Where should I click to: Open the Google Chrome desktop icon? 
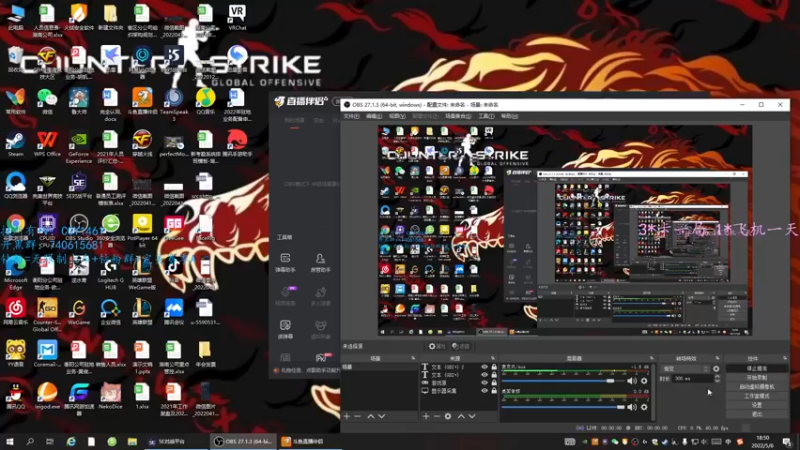(15, 228)
